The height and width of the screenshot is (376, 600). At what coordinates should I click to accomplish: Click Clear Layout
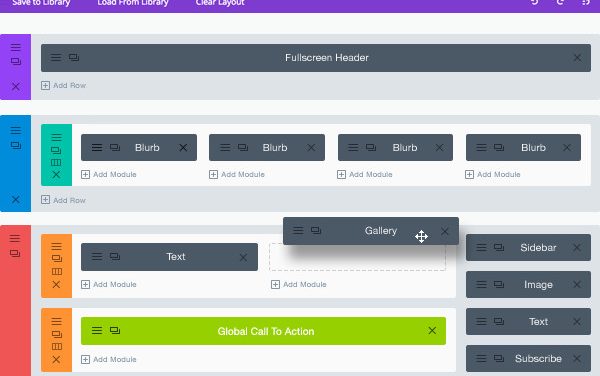coord(220,3)
